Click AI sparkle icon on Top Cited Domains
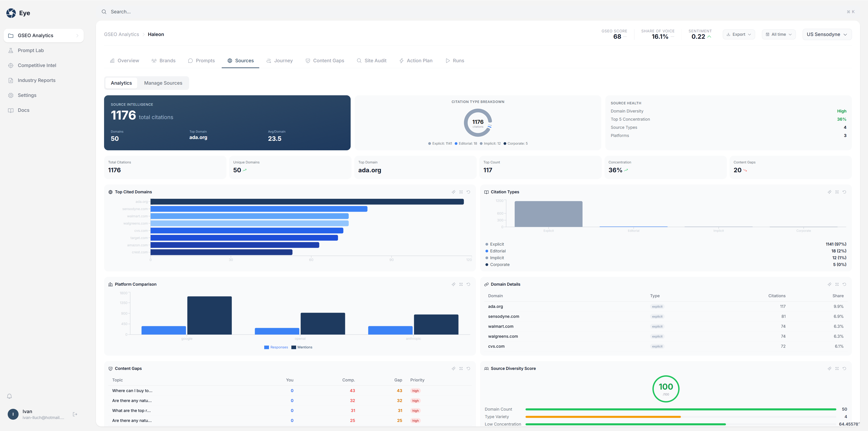 coord(454,192)
